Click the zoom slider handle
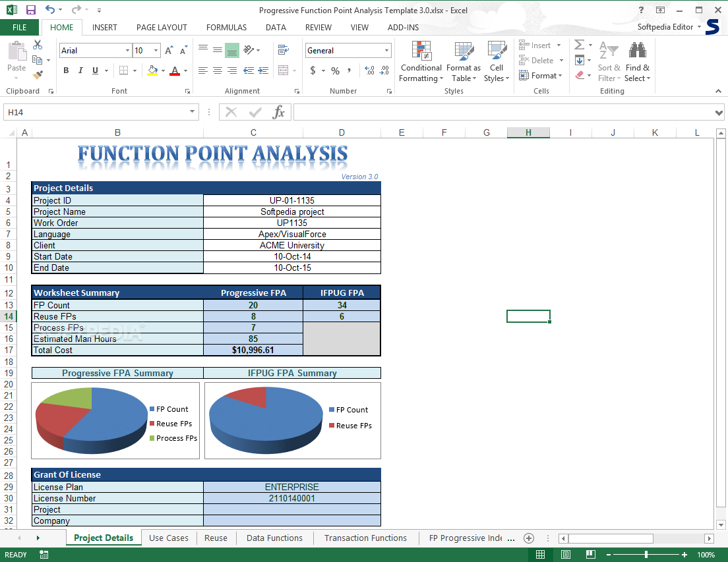 click(646, 555)
